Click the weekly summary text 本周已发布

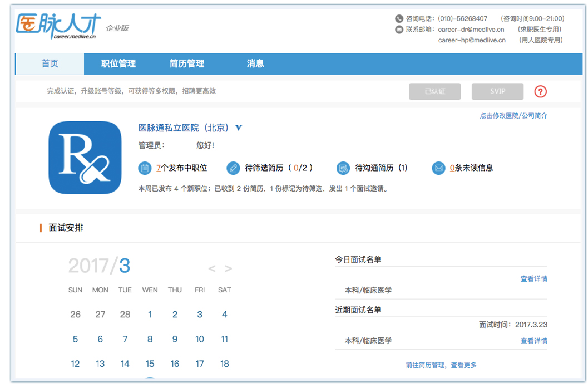(263, 189)
